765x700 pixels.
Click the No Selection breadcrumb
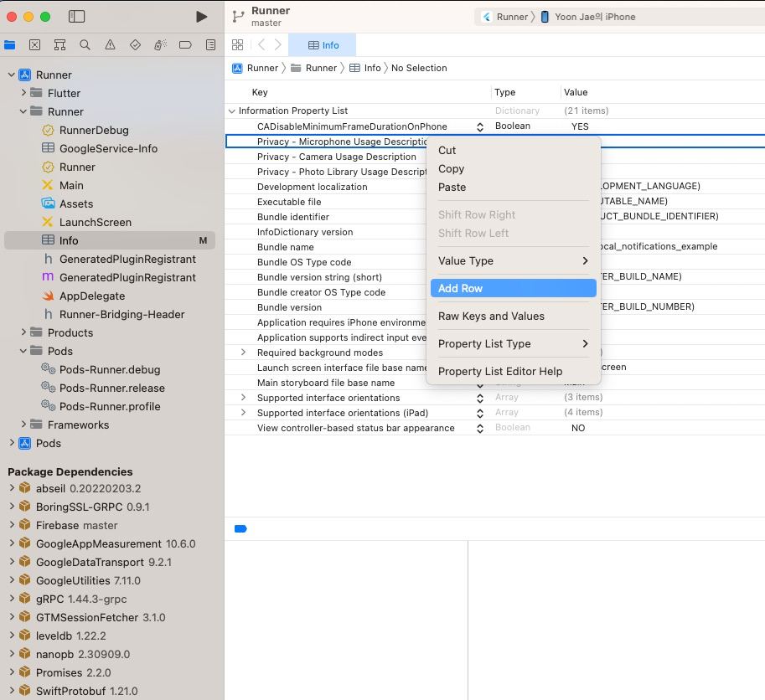tap(419, 69)
